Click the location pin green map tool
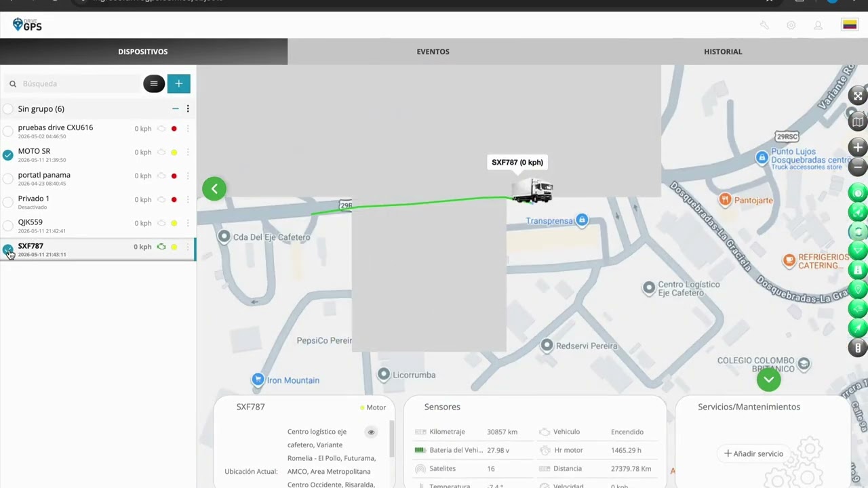The height and width of the screenshot is (488, 868). pos(858,289)
